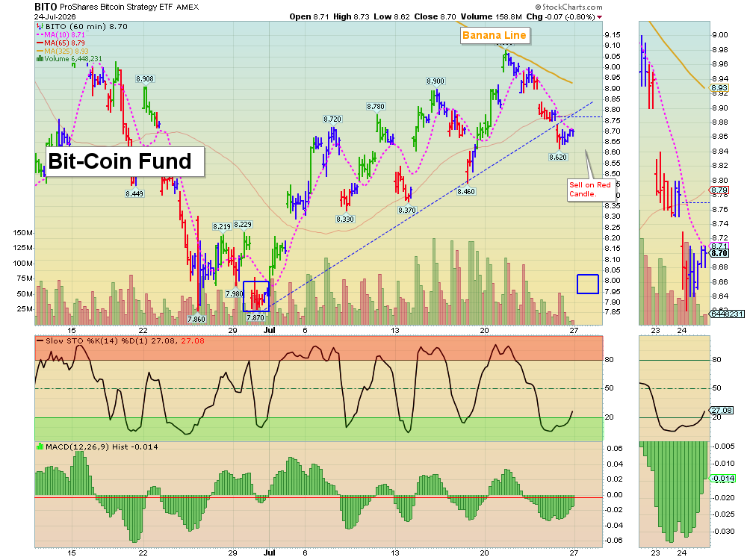Click the 8.449 price low label
The width and height of the screenshot is (747, 560).
pyautogui.click(x=134, y=194)
